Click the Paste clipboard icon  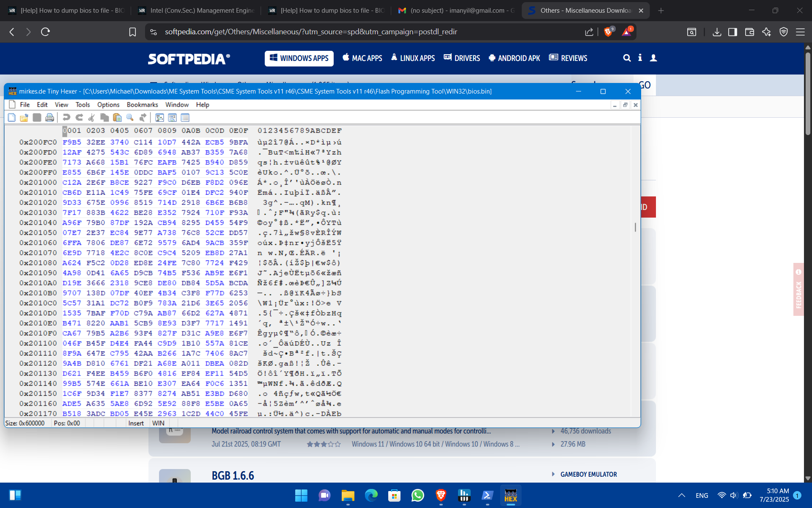click(117, 118)
